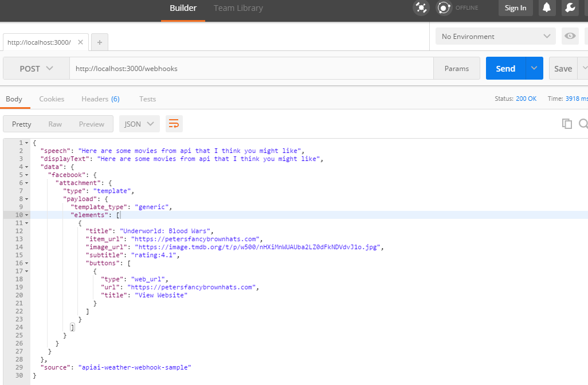
Task: Open the search response icon
Action: click(583, 124)
